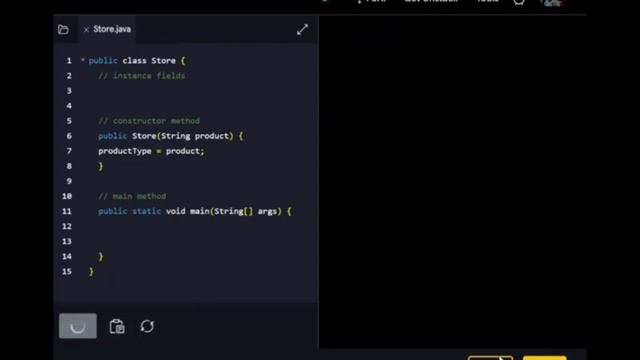Click line number 12 in the gutter
This screenshot has width=640, height=360.
[x=67, y=226]
